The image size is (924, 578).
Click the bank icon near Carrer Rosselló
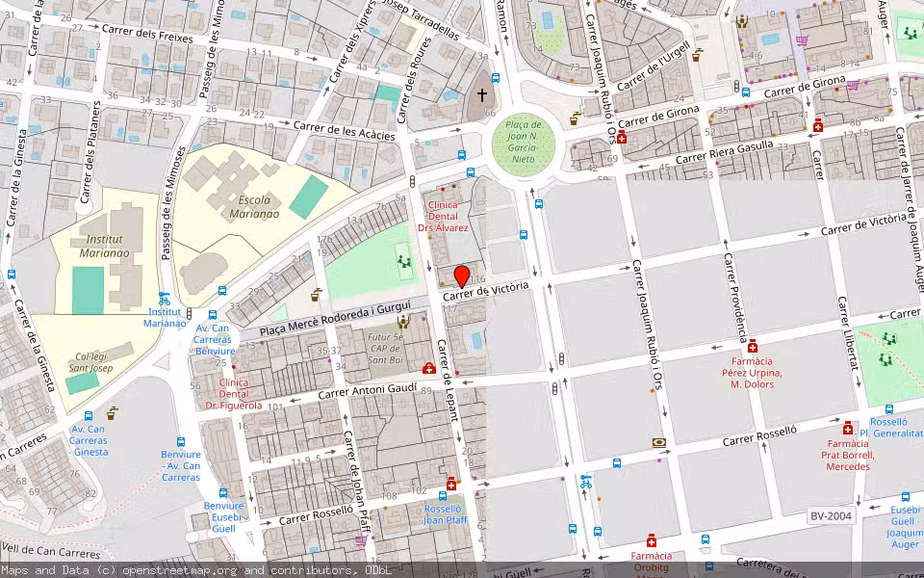[x=658, y=442]
